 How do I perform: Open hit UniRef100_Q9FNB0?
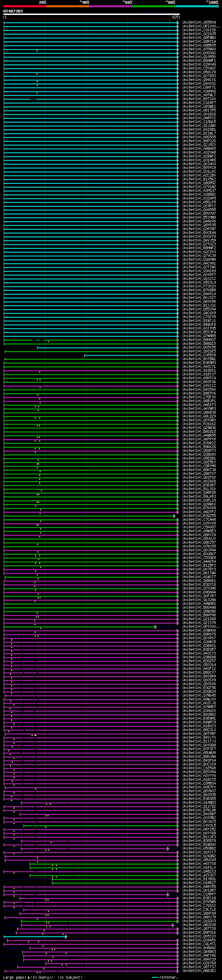(199, 38)
